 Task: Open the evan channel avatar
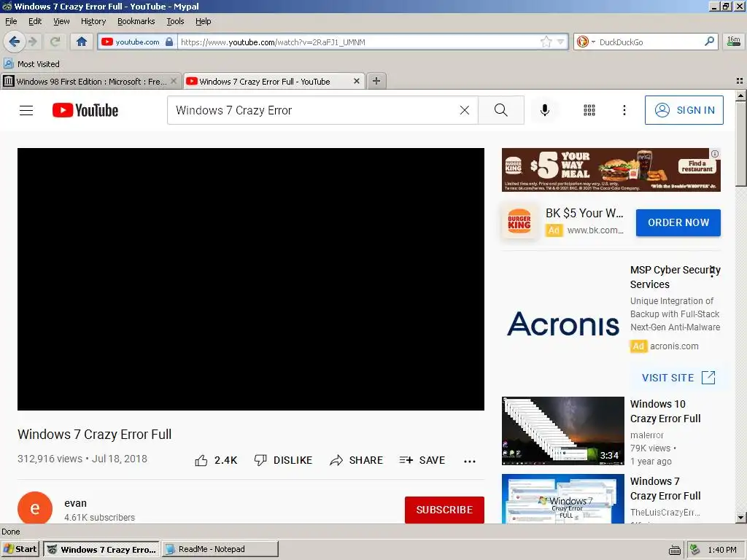point(35,508)
